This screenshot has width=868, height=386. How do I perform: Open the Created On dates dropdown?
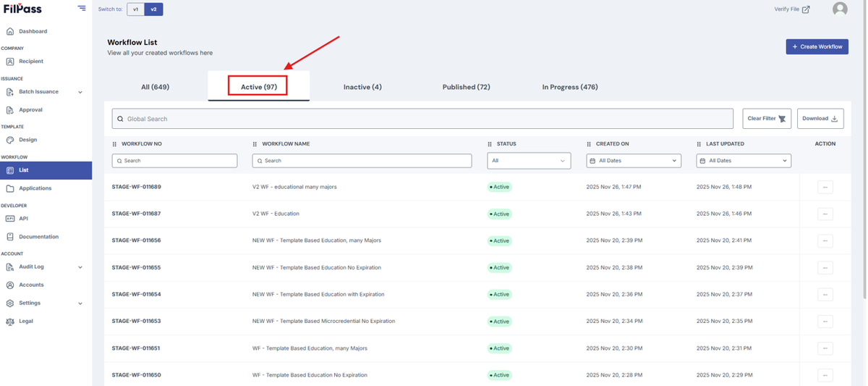pos(634,161)
